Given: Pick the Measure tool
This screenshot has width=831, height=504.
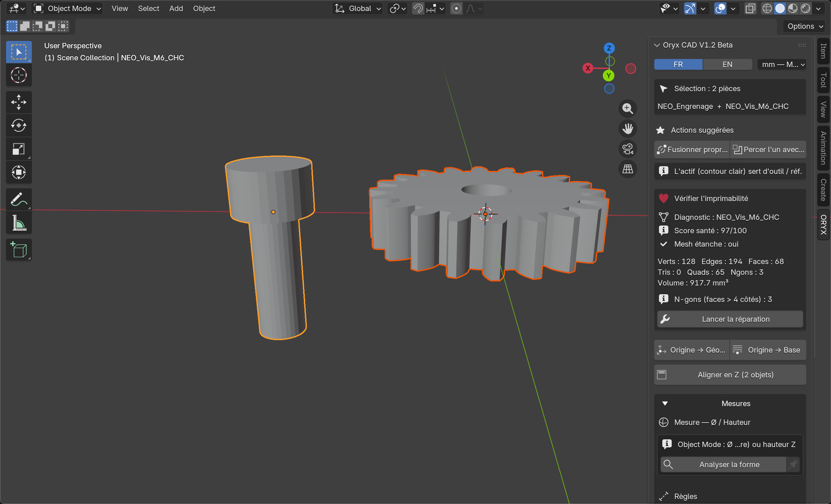Looking at the screenshot, I should coord(19,223).
